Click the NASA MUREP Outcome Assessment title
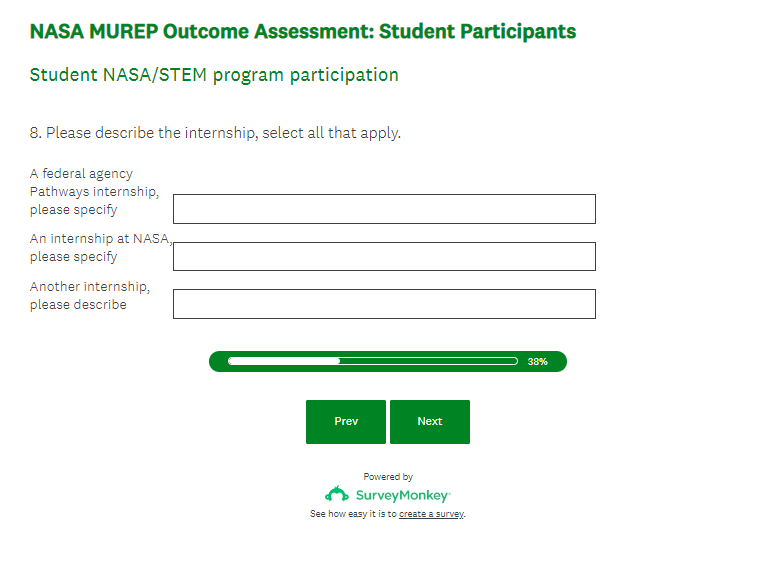 [303, 32]
